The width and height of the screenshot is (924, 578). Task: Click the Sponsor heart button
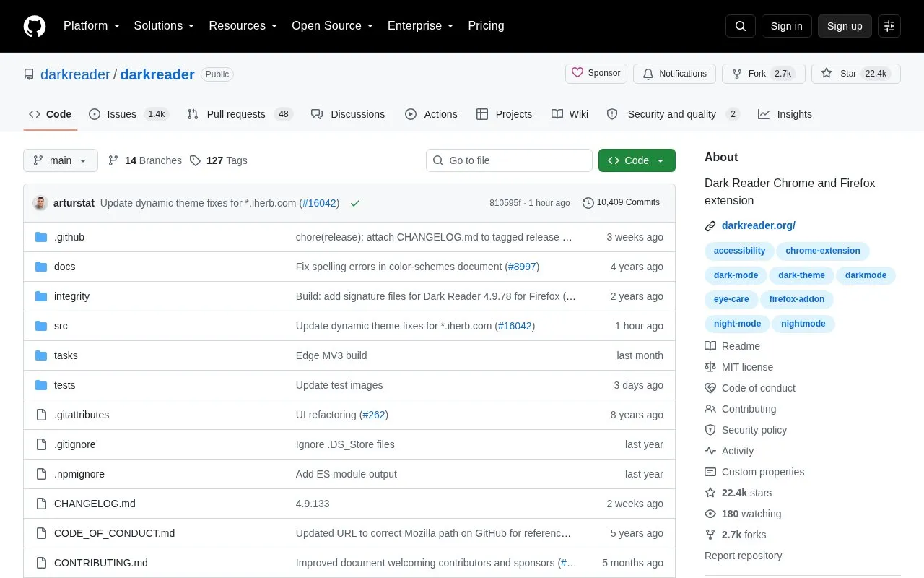click(x=596, y=73)
